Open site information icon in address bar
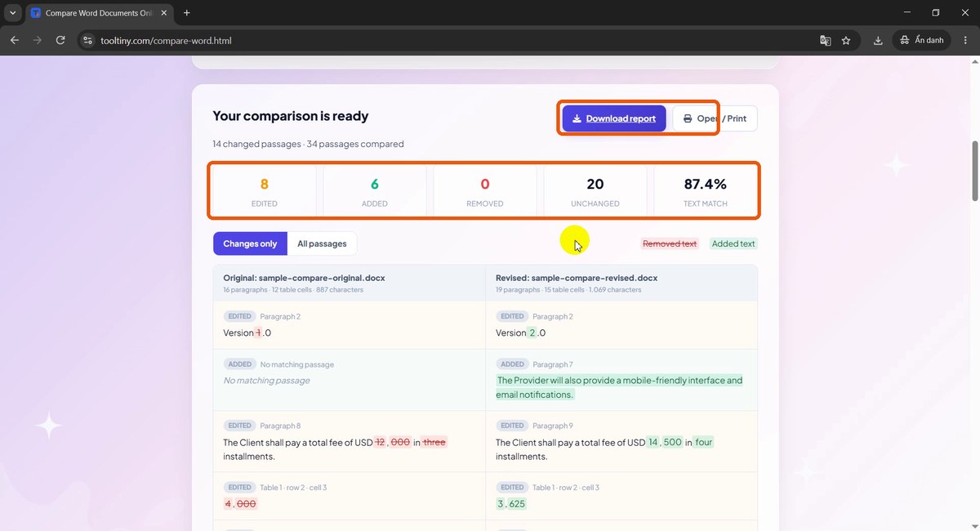Screen dimensions: 980x531 point(88,40)
